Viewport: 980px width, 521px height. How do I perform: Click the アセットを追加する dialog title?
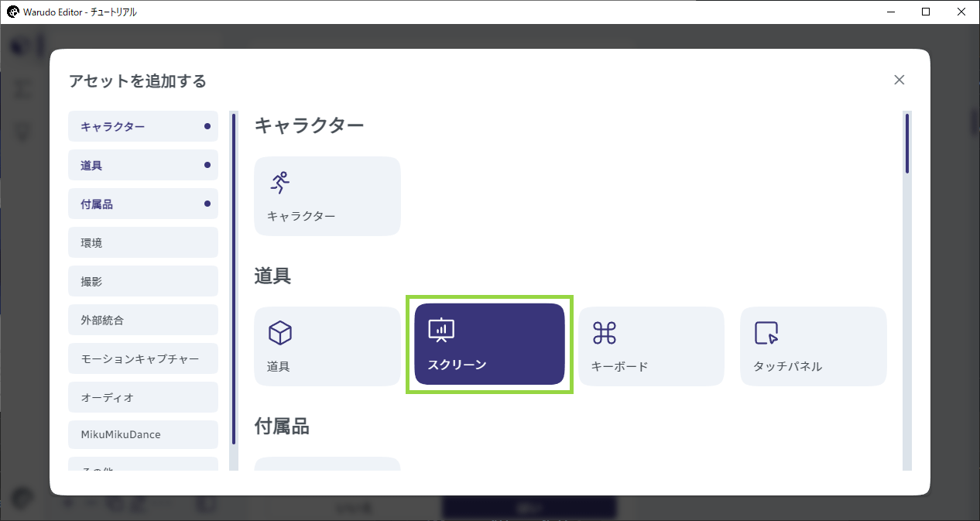[x=138, y=81]
